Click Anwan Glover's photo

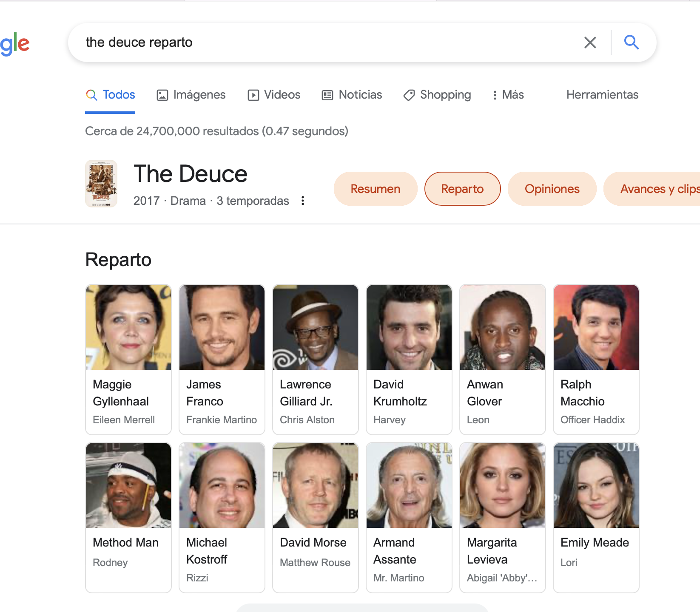503,327
